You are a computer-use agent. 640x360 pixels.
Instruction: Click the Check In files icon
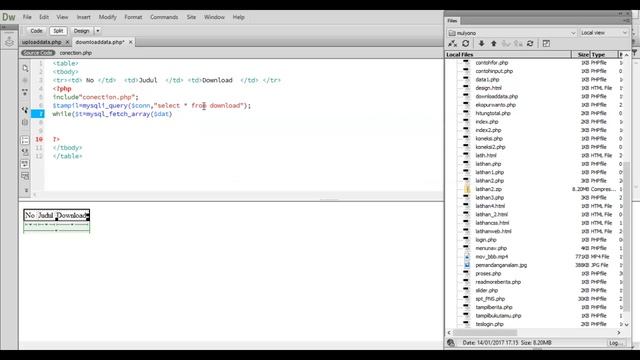[x=518, y=43]
